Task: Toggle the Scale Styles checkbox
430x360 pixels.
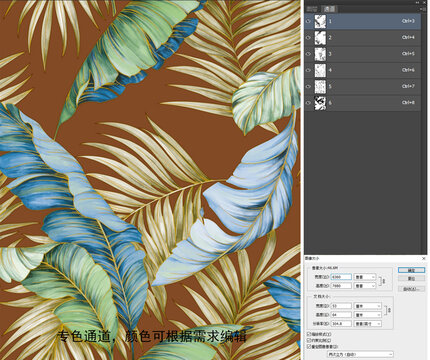Action: pos(309,334)
